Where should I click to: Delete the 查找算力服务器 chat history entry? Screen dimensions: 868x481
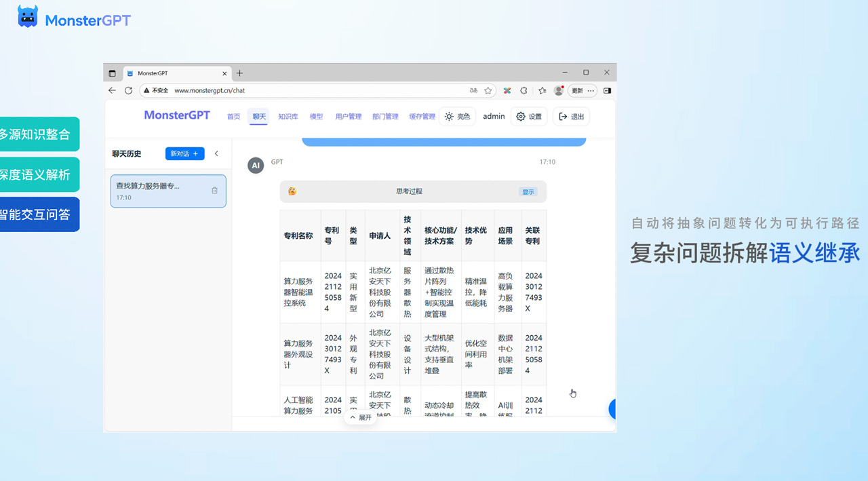point(215,191)
